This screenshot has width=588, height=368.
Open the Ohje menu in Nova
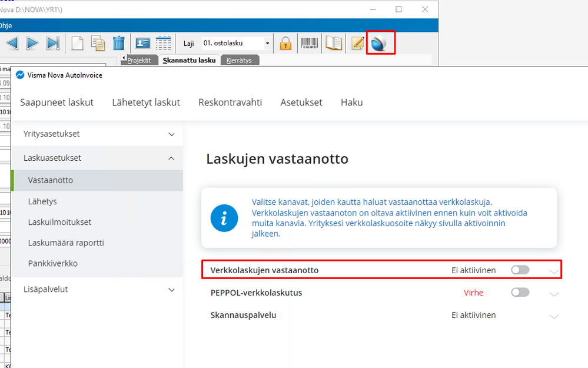pos(6,25)
